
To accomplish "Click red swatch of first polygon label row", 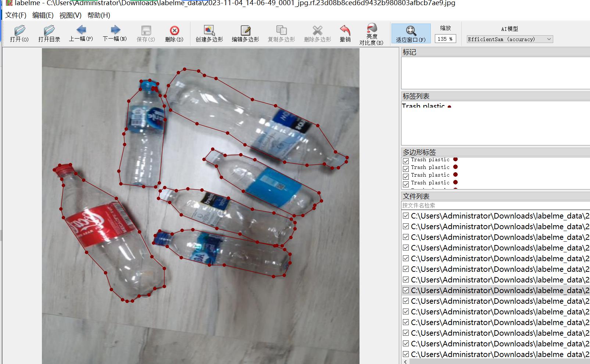I will (x=455, y=159).
